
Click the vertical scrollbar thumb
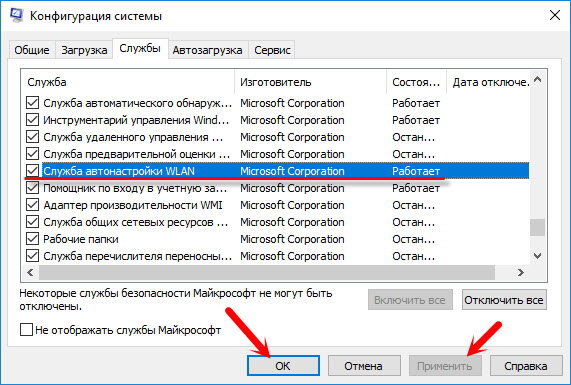[x=537, y=227]
